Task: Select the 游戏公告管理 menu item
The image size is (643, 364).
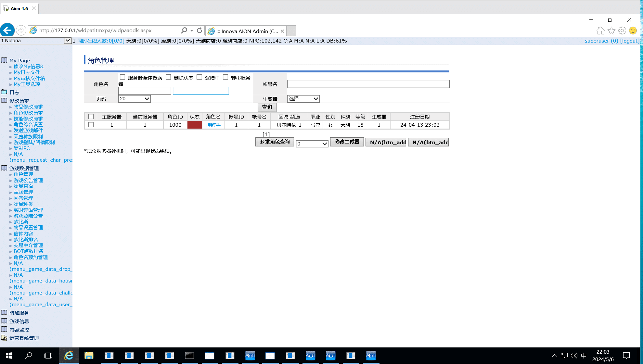Action: 28,180
